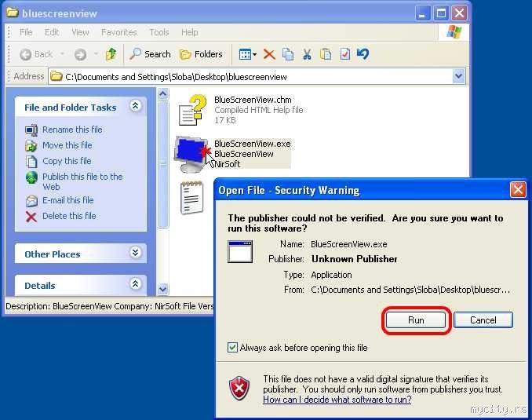Go up one folder level
The height and width of the screenshot is (420, 532).
pyautogui.click(x=111, y=54)
